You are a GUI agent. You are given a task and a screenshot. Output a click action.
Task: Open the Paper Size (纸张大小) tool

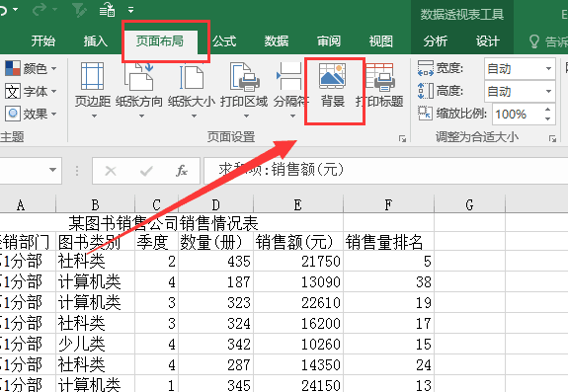pyautogui.click(x=192, y=90)
